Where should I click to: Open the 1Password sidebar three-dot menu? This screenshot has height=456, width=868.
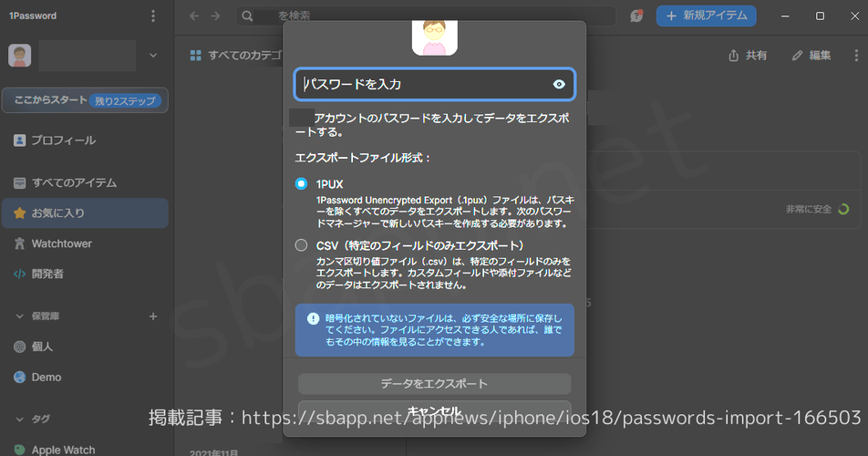pyautogui.click(x=153, y=16)
